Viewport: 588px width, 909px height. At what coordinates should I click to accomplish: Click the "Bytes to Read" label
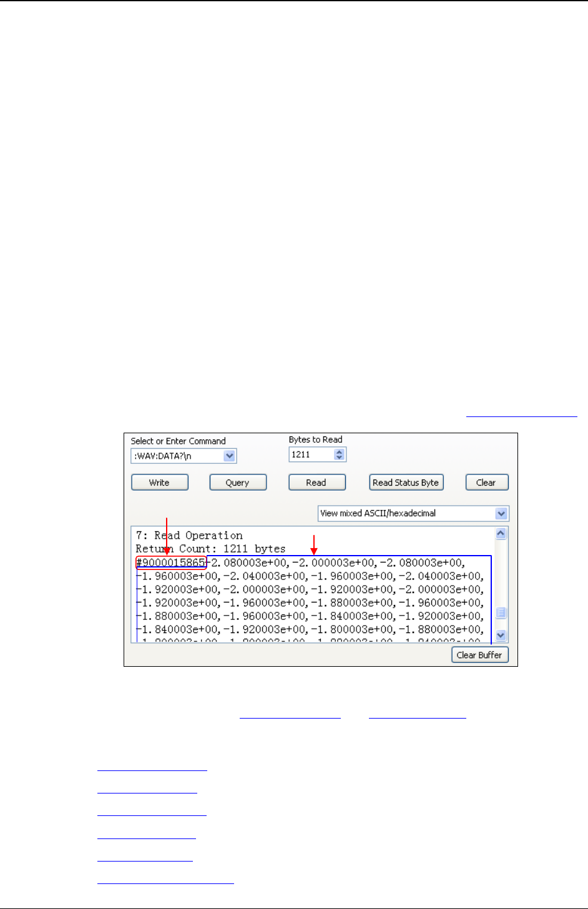[x=315, y=440]
